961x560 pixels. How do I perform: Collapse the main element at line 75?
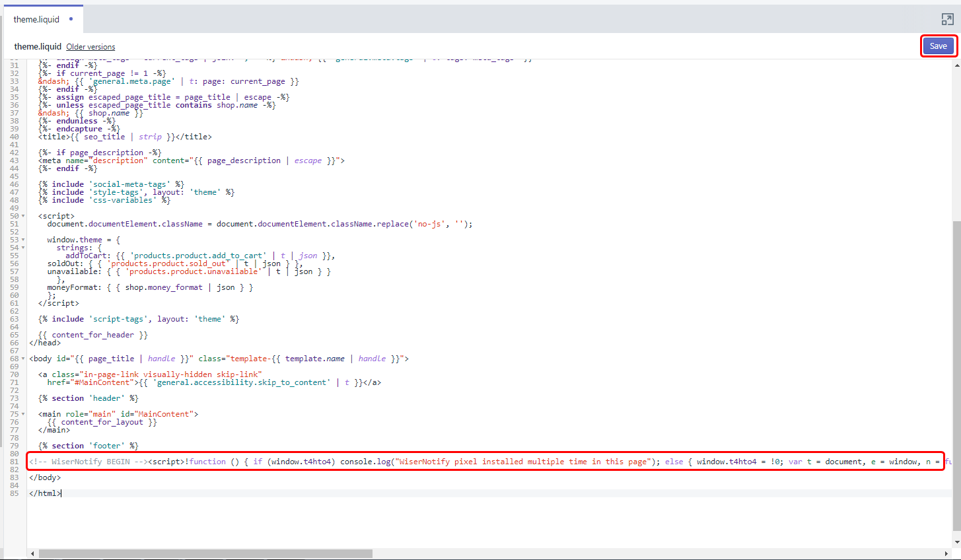click(x=23, y=414)
